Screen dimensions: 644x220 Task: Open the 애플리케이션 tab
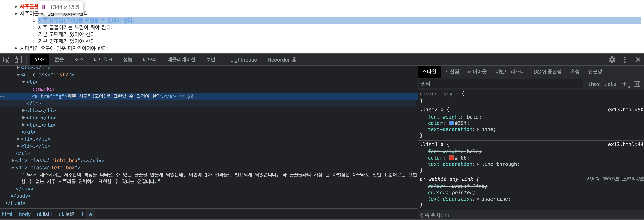pos(181,60)
